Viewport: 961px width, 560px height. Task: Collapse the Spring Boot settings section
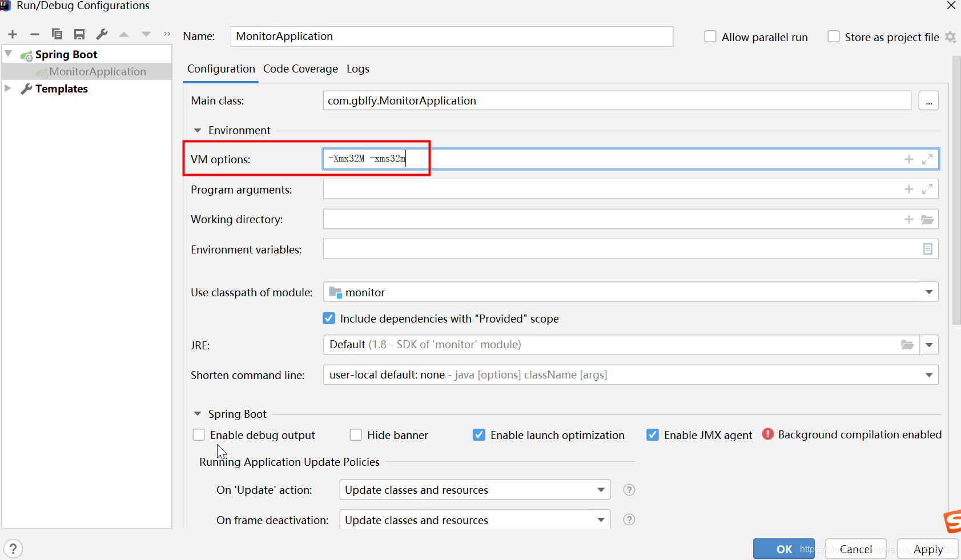(x=198, y=414)
